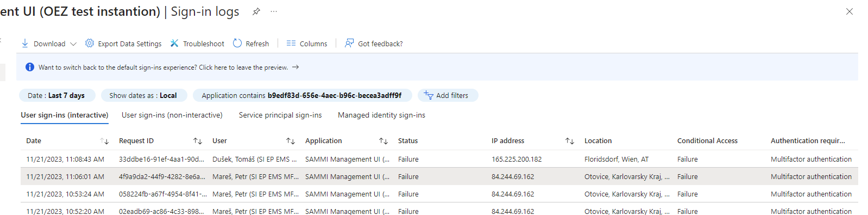
Task: Click request ID 058224fb-a67f-4954-8f41-...
Action: 163,194
